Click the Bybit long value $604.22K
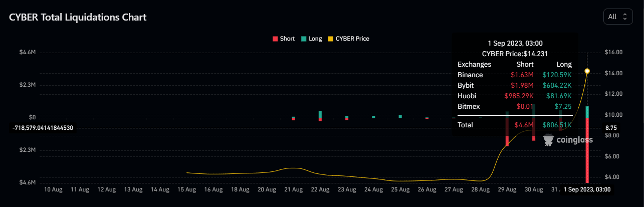The image size is (644, 207). point(557,85)
